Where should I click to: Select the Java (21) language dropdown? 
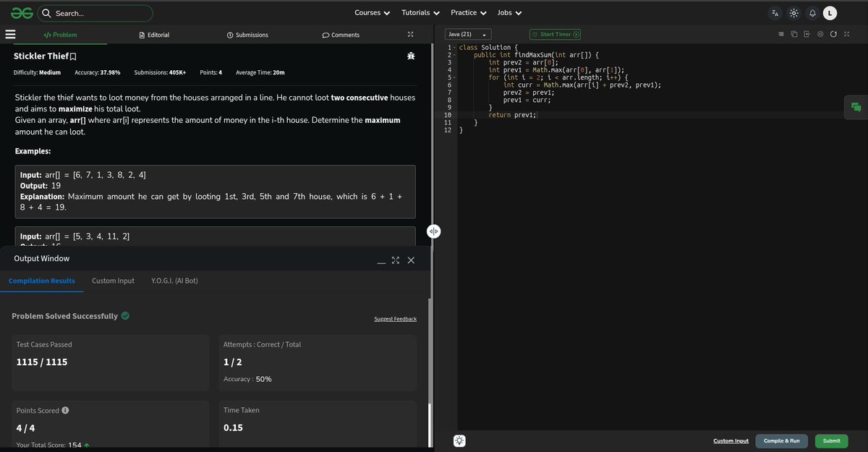click(468, 34)
